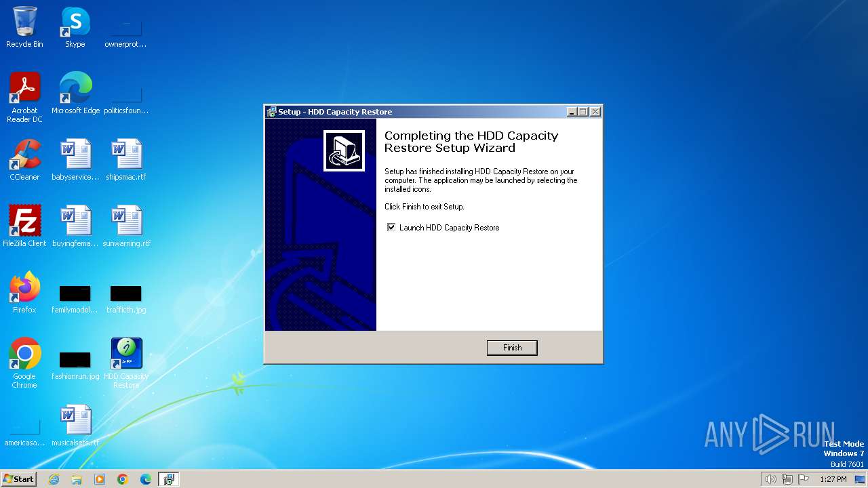Open the Start menu
Viewport: 868px width, 488px height.
click(19, 479)
